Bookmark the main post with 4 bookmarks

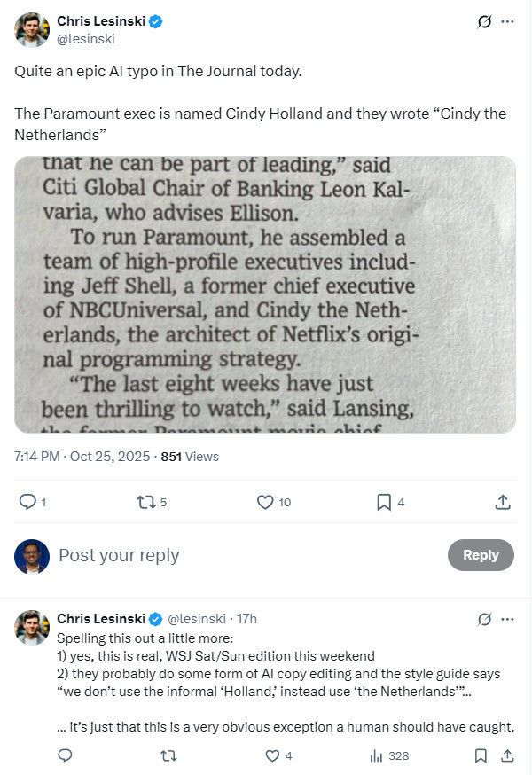point(384,502)
